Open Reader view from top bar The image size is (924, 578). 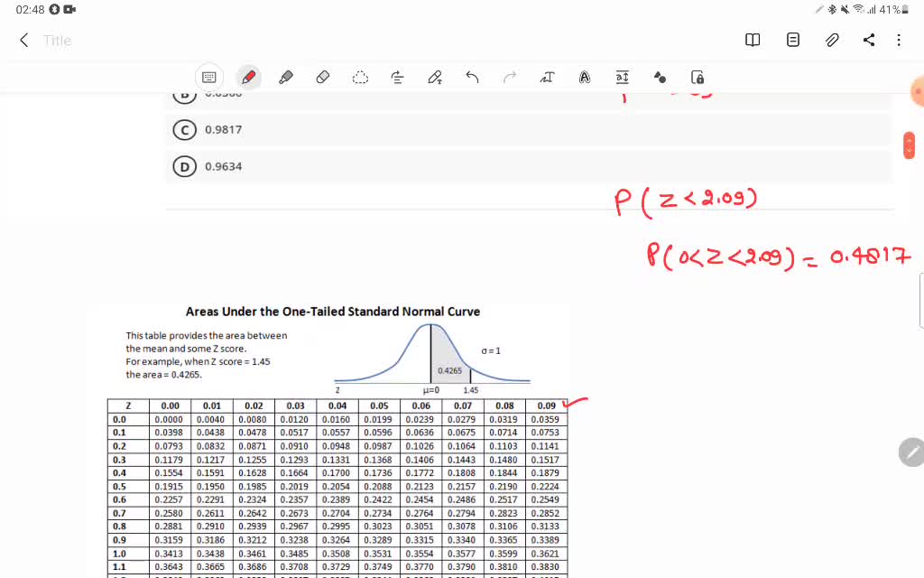point(752,40)
